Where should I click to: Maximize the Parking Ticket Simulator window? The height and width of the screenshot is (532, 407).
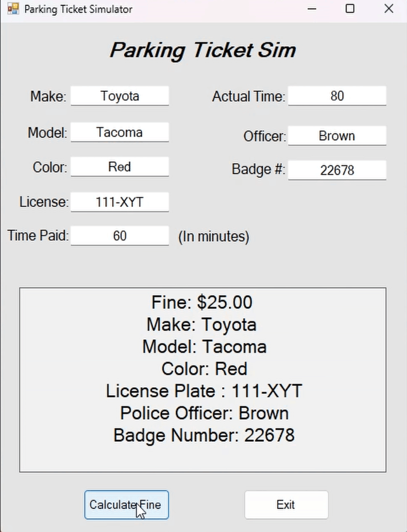pyautogui.click(x=350, y=9)
